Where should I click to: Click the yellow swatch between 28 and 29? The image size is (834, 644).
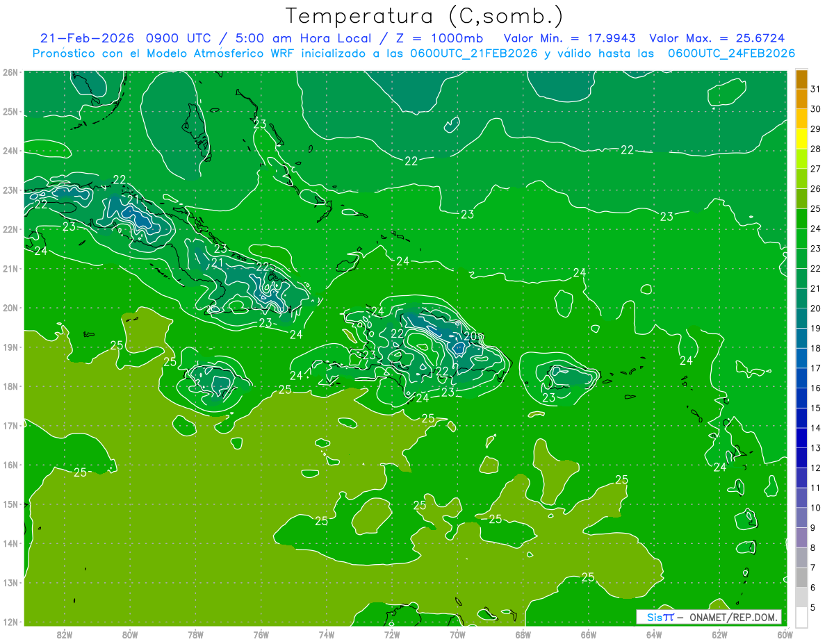click(x=801, y=139)
